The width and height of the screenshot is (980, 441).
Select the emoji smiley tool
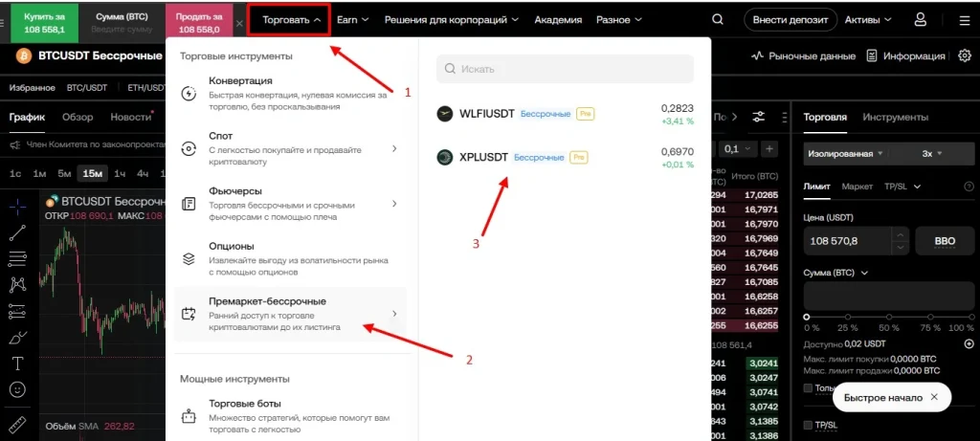(17, 389)
